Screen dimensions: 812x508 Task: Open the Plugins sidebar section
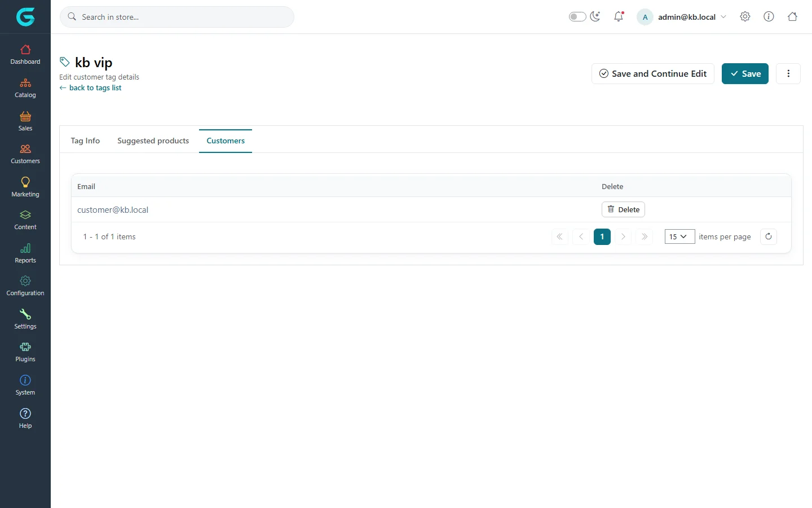point(25,352)
